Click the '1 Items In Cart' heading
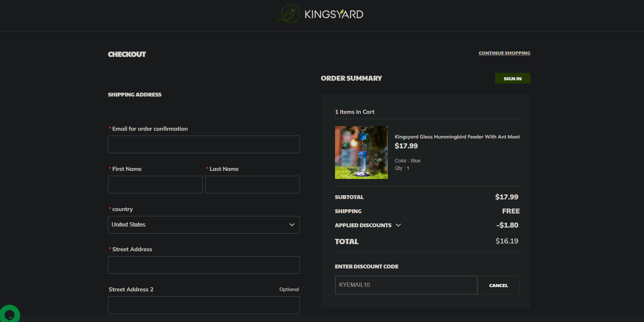The image size is (644, 322). click(355, 112)
